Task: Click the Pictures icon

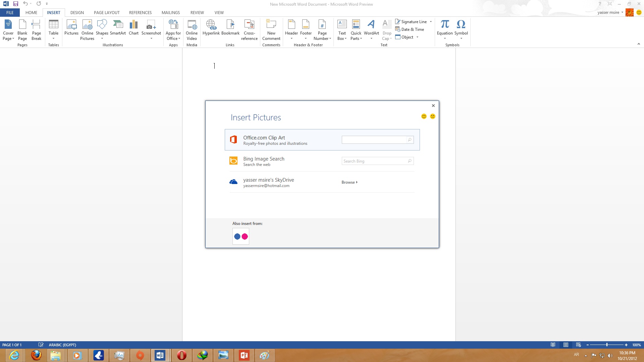Action: pyautogui.click(x=71, y=27)
